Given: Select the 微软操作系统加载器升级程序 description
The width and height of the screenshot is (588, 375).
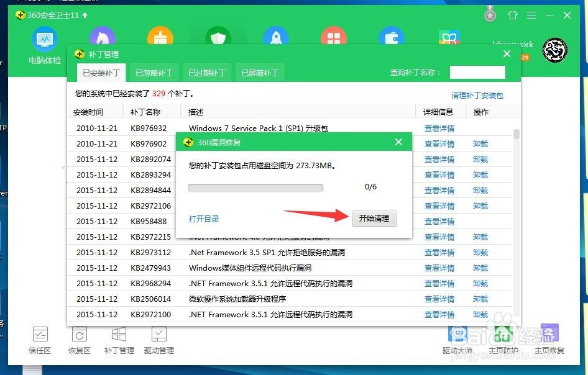Looking at the screenshot, I should [x=237, y=299].
